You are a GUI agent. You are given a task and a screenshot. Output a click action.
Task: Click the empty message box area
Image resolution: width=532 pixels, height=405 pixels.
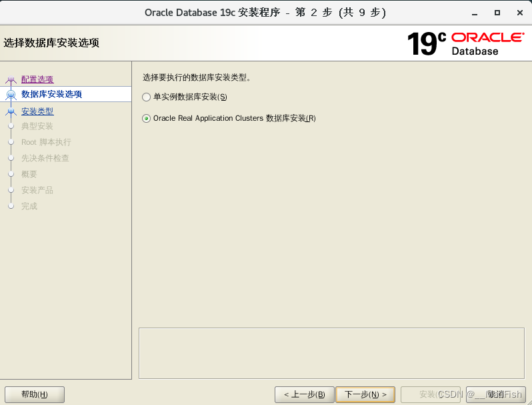(331, 354)
